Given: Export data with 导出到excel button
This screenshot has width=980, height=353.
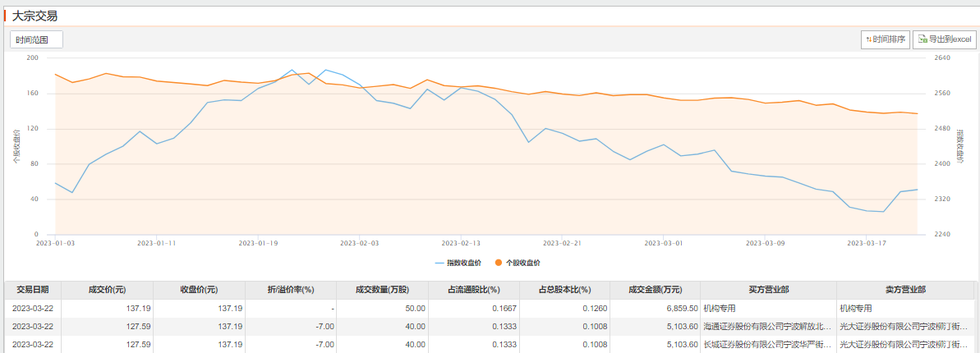Looking at the screenshot, I should point(945,39).
